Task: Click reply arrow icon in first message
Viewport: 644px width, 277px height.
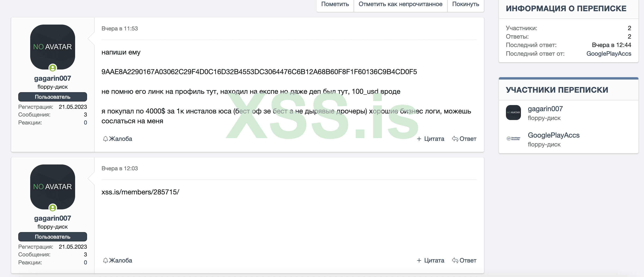Action: tap(455, 139)
